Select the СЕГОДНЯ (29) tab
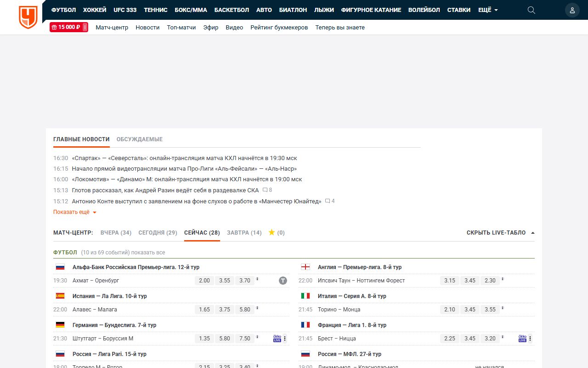Image resolution: width=588 pixels, height=368 pixels. (158, 233)
